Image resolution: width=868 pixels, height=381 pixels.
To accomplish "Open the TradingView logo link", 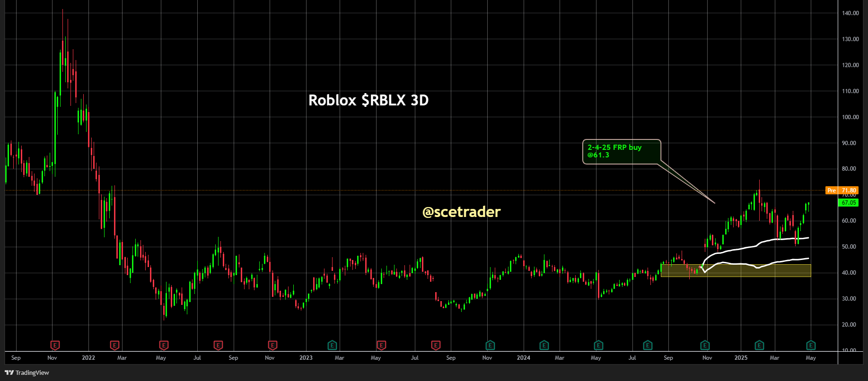I will click(x=27, y=372).
